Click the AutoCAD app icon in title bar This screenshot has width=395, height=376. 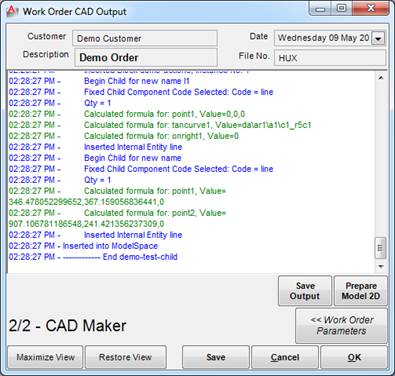(x=12, y=11)
